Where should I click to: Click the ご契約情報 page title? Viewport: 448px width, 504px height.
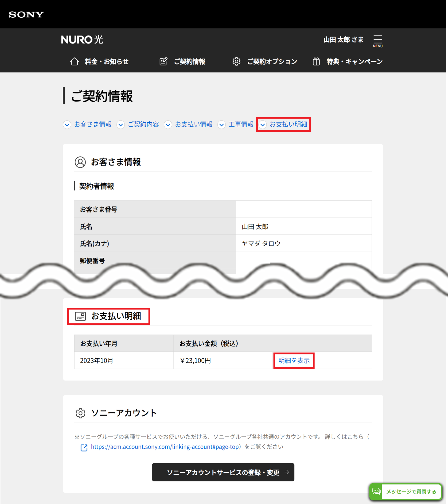[x=102, y=96]
